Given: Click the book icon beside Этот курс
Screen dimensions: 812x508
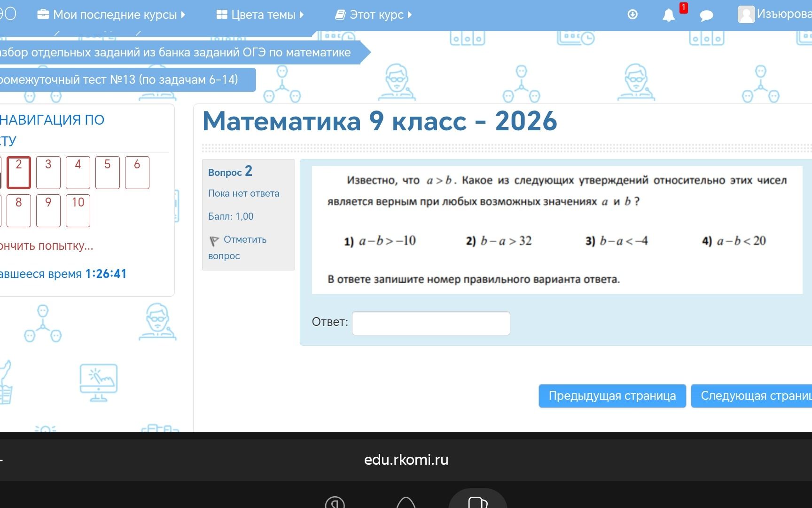Looking at the screenshot, I should (x=340, y=15).
